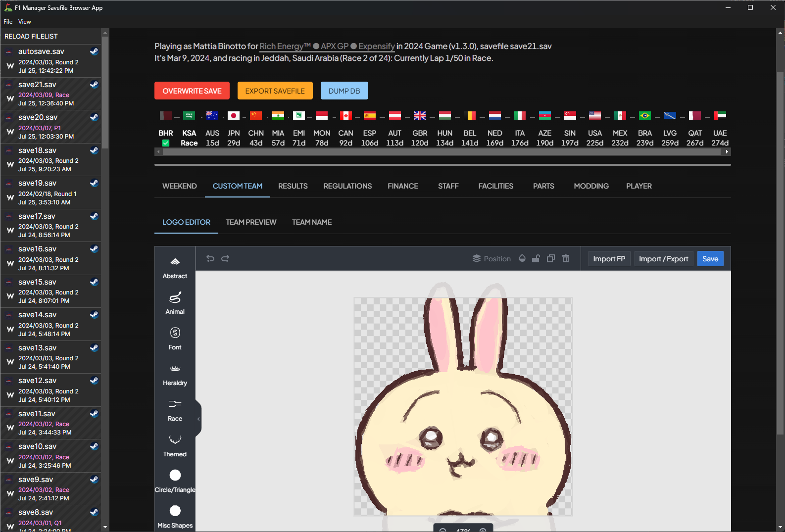The height and width of the screenshot is (532, 785).
Task: Select the Saudi Arabia flag
Action: (x=189, y=115)
